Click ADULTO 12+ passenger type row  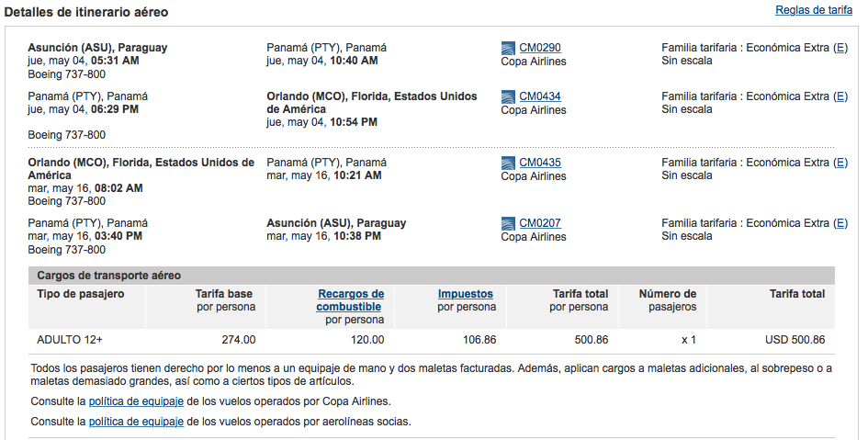[x=431, y=340]
